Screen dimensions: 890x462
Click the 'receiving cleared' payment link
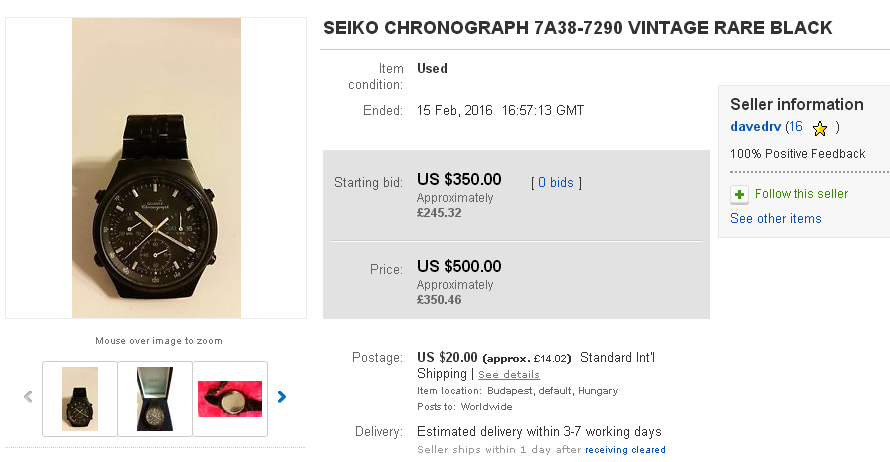[x=625, y=450]
